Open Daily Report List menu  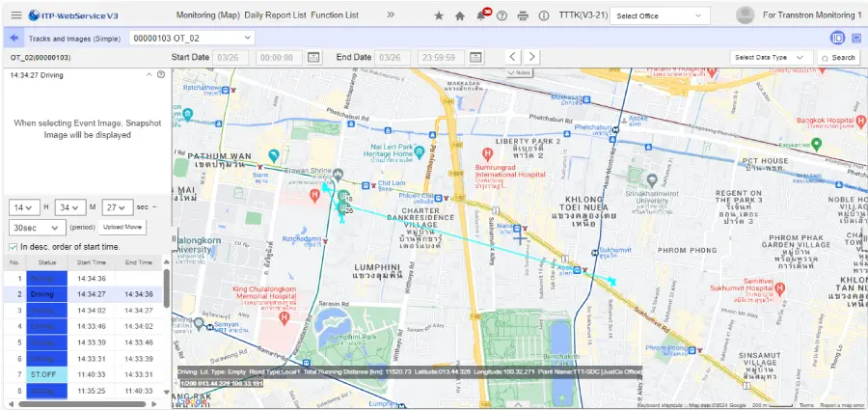pos(275,15)
